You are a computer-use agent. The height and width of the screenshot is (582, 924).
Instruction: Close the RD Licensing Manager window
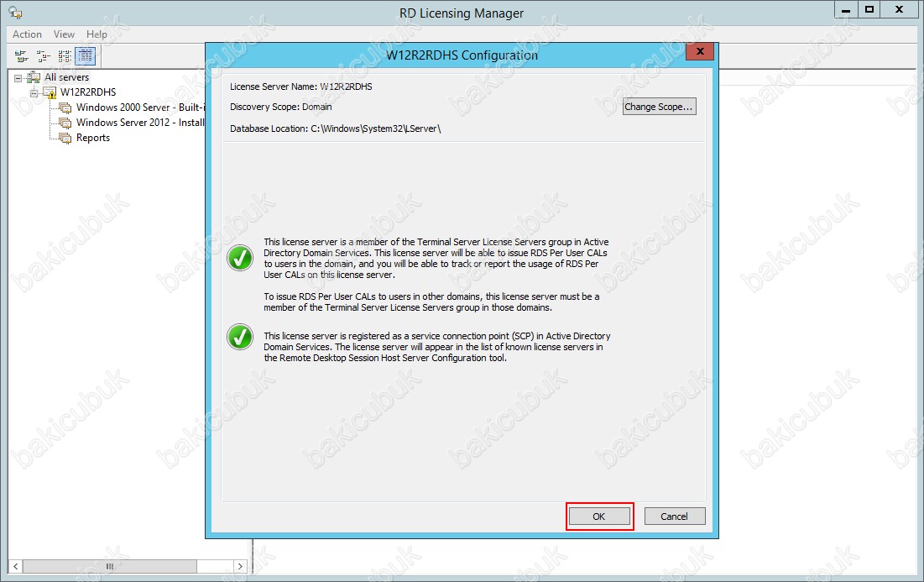tap(900, 10)
